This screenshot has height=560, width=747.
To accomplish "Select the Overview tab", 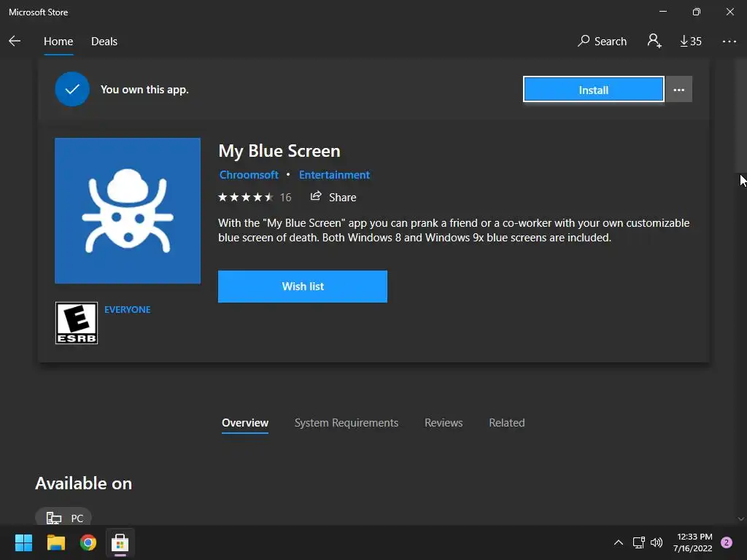I will pyautogui.click(x=245, y=423).
